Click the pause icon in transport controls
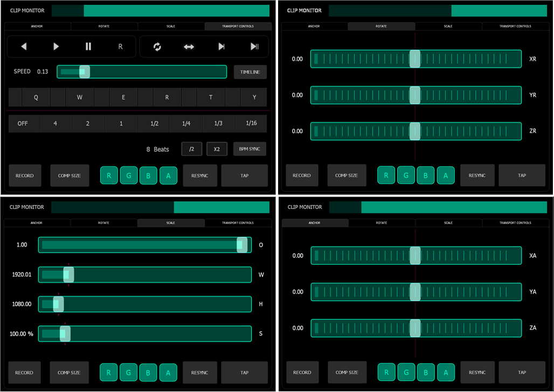554x392 pixels. (x=88, y=47)
